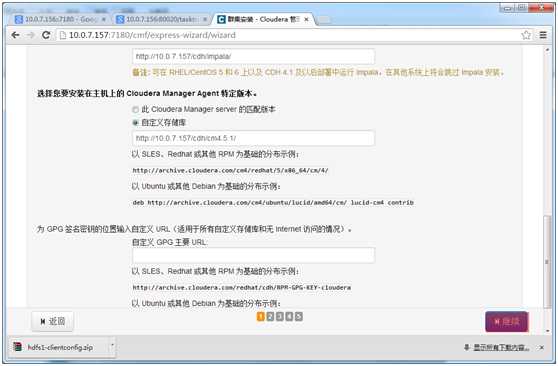Click the zip file icon in downloads bar
The height and width of the screenshot is (366, 558).
tap(17, 347)
